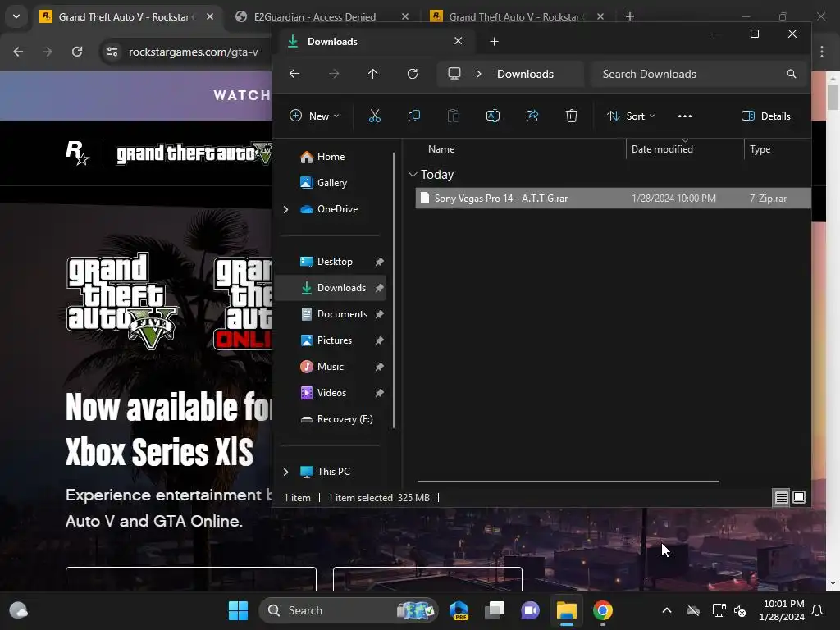Expand the OneDrive tree node
The image size is (840, 630).
(285, 209)
